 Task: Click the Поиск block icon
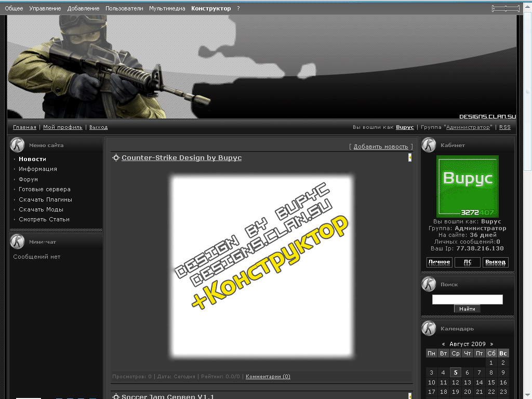(429, 284)
